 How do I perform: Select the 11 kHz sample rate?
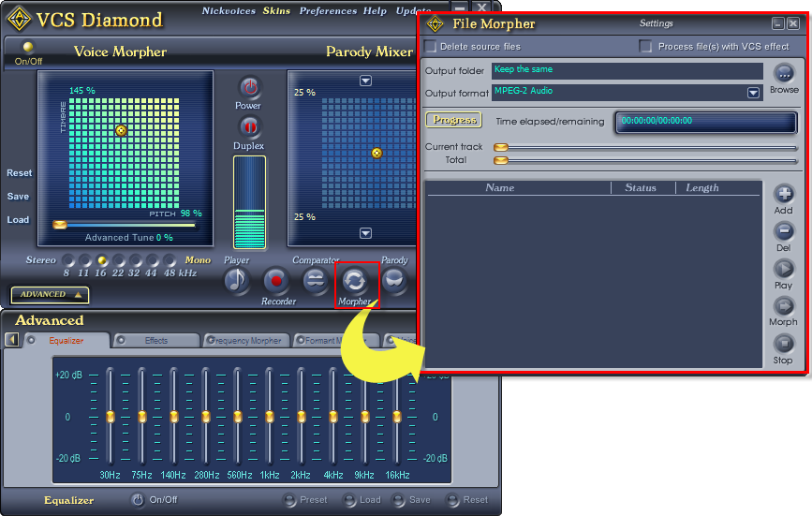85,259
